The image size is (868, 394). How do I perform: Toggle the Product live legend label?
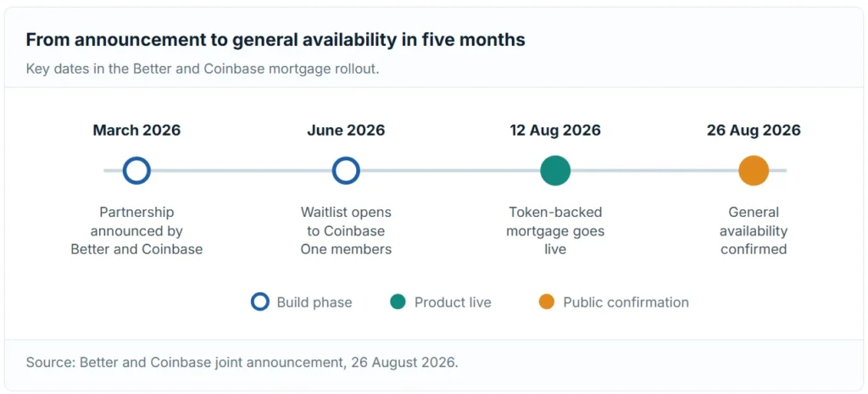(x=453, y=302)
